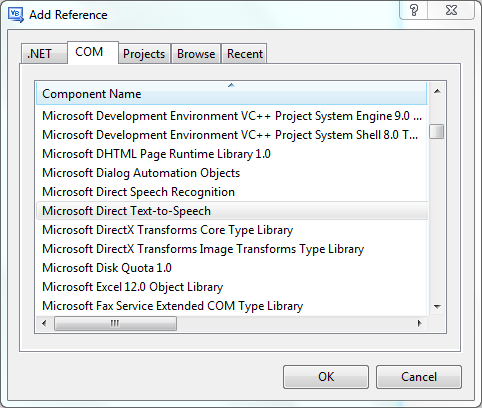This screenshot has height=408, width=482.
Task: Open the Projects tab
Action: [144, 54]
